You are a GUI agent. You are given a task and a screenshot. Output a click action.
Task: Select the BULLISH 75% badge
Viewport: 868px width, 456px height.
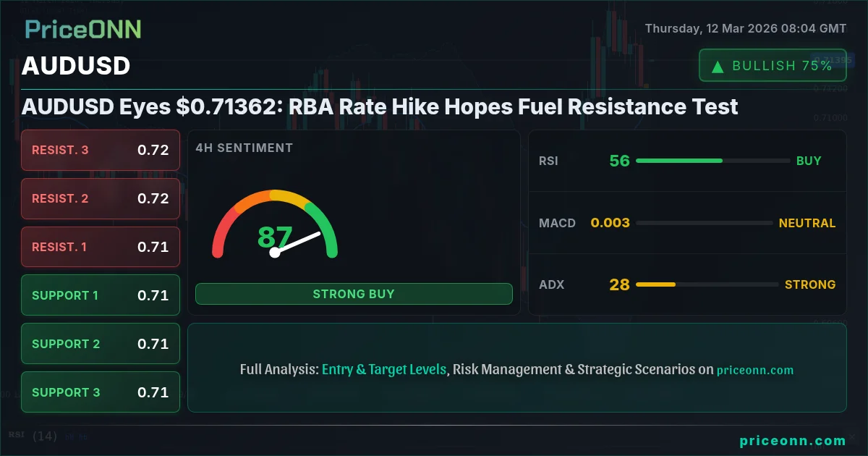[773, 66]
